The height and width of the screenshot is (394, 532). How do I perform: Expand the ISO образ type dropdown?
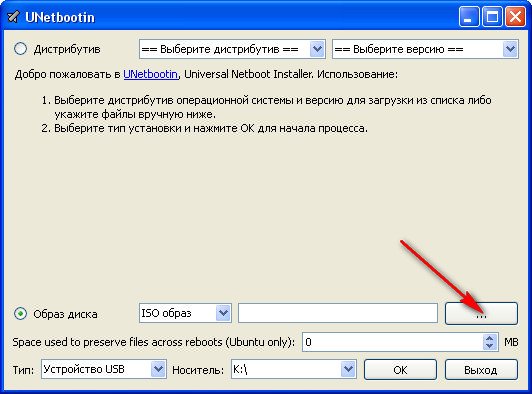pos(185,313)
